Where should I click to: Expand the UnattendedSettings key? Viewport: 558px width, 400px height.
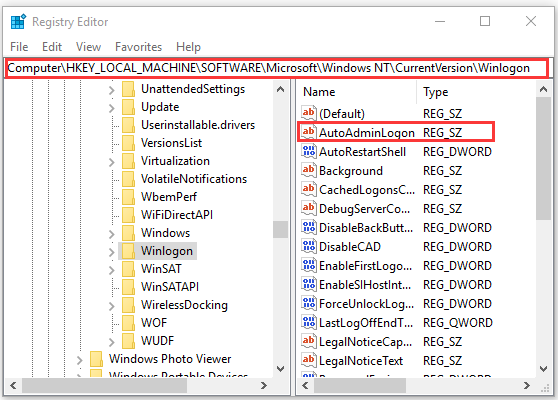pos(112,90)
